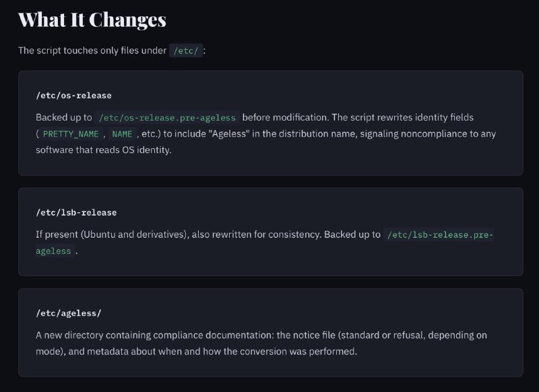Click the wrapped "ageless" code fragment
The height and width of the screenshot is (392, 539).
point(53,251)
